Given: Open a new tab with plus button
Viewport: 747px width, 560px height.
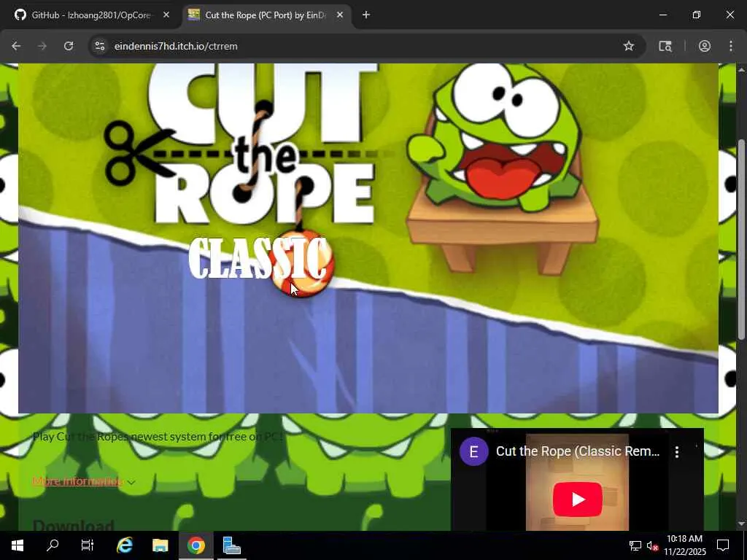Looking at the screenshot, I should tap(366, 15).
